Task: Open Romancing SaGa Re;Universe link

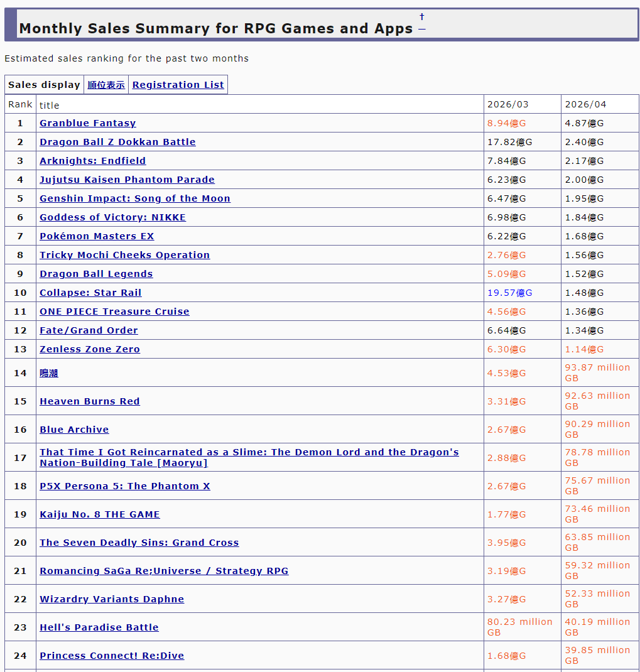Action: [164, 572]
